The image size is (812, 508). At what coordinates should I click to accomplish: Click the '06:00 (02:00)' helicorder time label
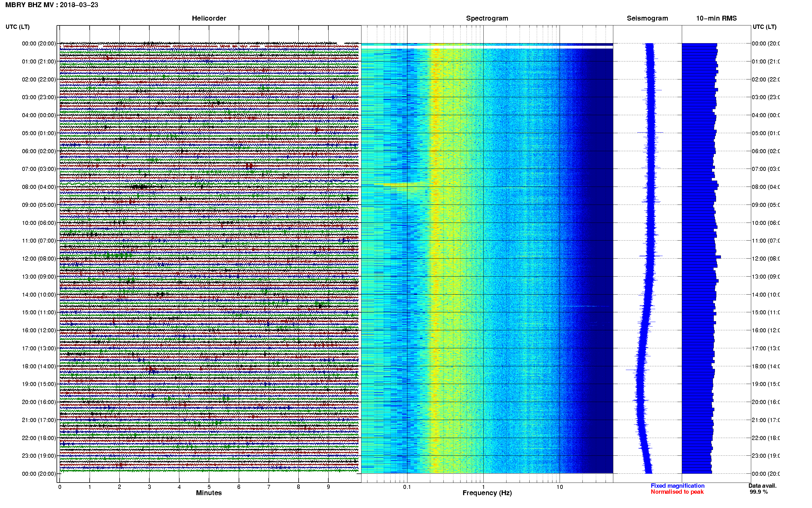(x=39, y=151)
